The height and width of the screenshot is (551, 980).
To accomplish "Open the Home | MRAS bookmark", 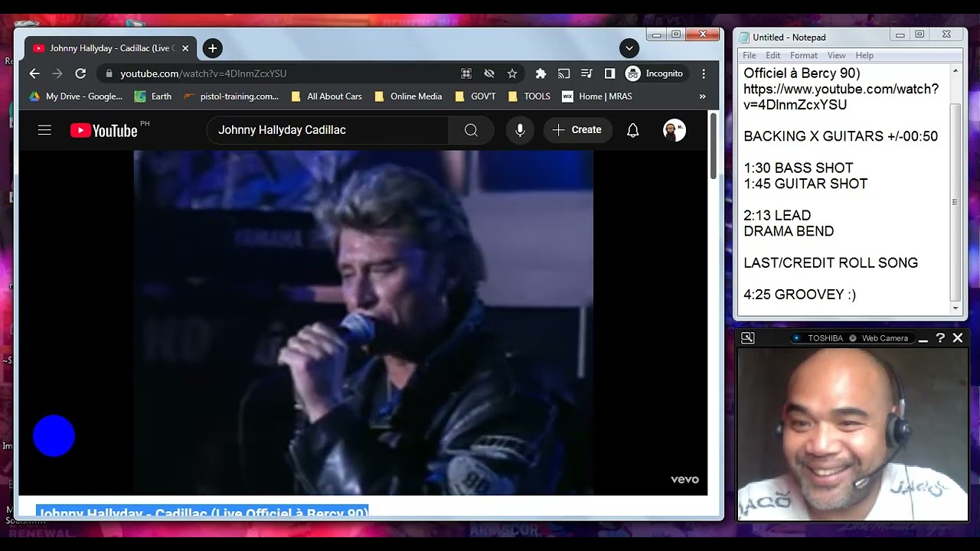I will 597,96.
